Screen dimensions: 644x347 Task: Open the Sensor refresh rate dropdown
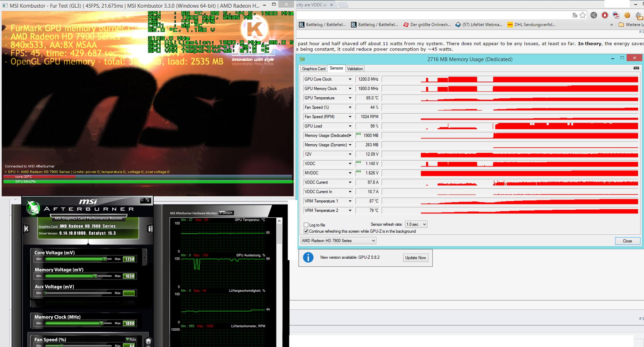[x=416, y=224]
